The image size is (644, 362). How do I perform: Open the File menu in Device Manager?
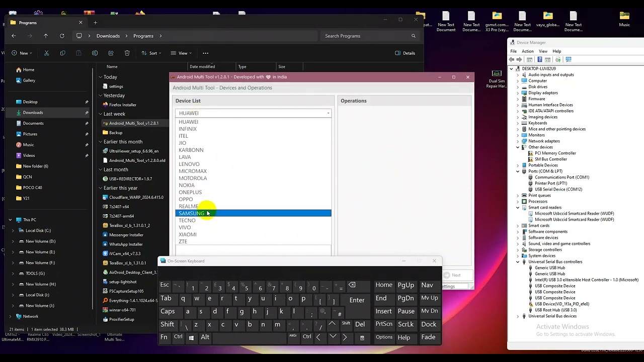(x=514, y=51)
